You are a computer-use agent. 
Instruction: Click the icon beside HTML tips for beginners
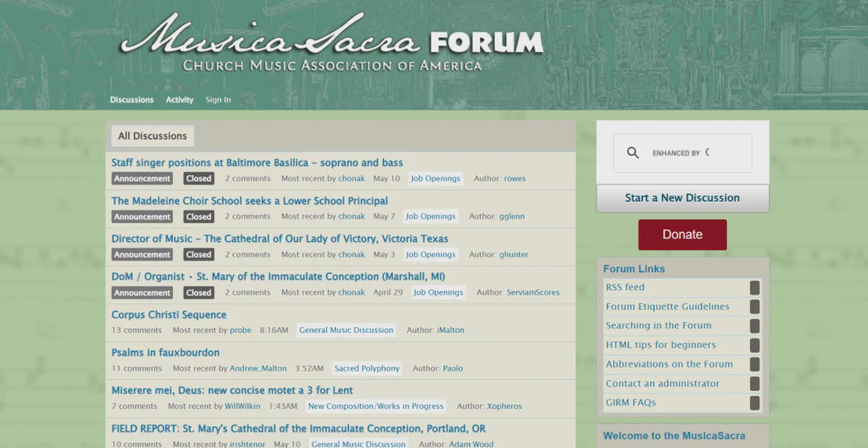coord(755,345)
